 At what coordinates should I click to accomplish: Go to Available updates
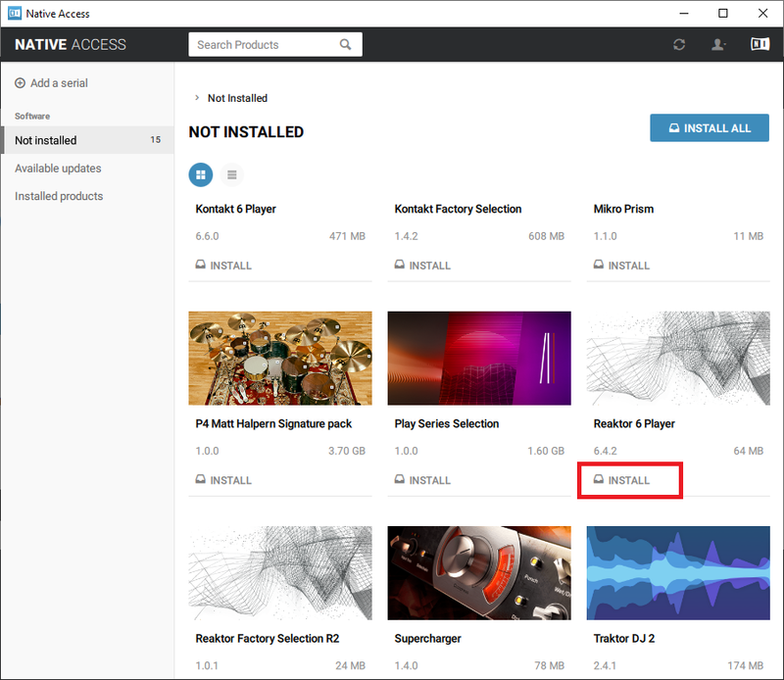point(58,169)
